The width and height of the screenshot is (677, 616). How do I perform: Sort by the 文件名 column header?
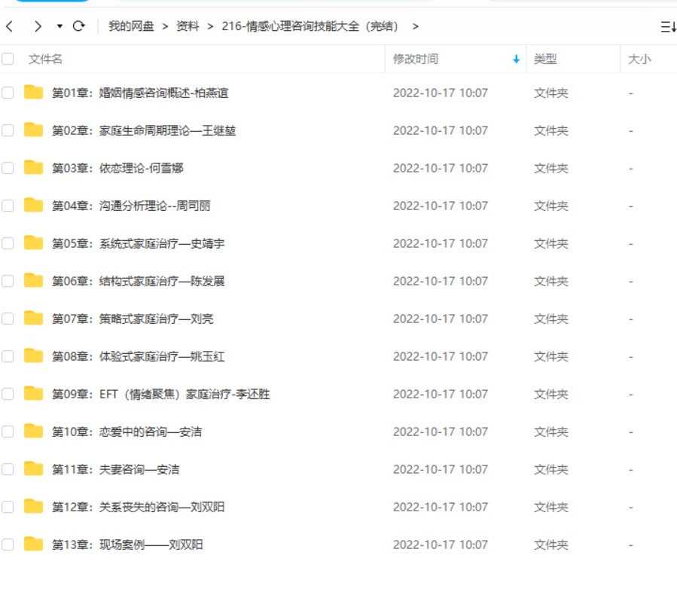point(45,59)
